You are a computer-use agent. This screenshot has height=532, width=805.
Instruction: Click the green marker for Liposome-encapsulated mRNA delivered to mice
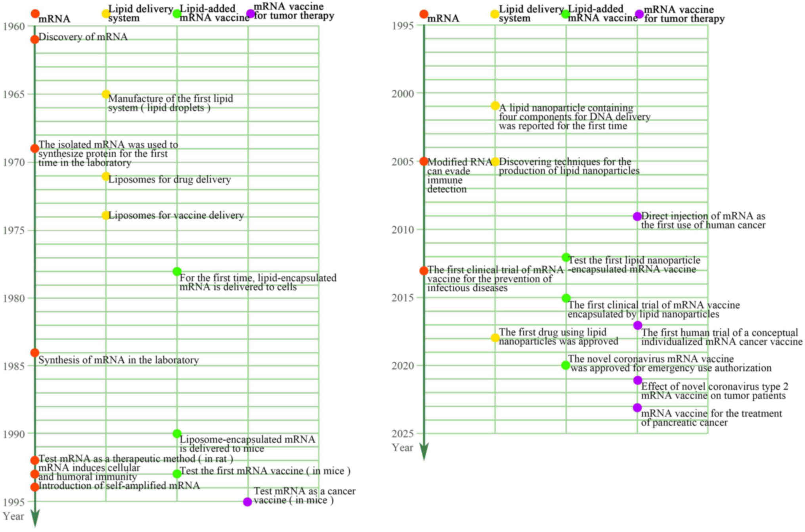[177, 434]
